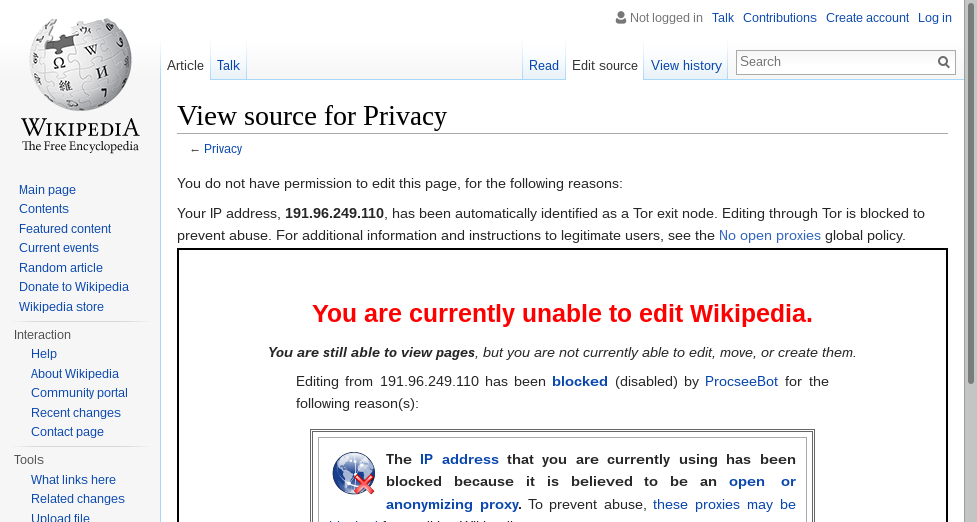
Task: Switch to the View history tab
Action: pos(686,65)
